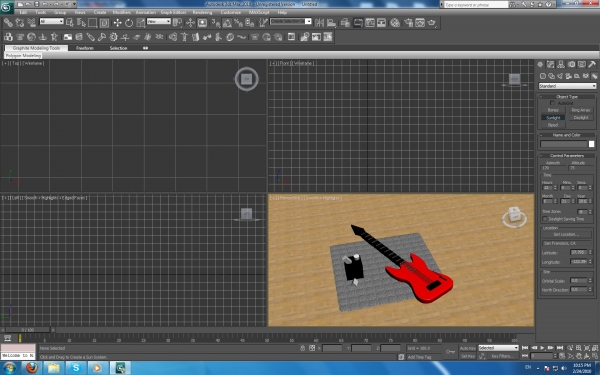
Task: Click the Bind to Space Warp tool
Action: pyautogui.click(x=31, y=23)
